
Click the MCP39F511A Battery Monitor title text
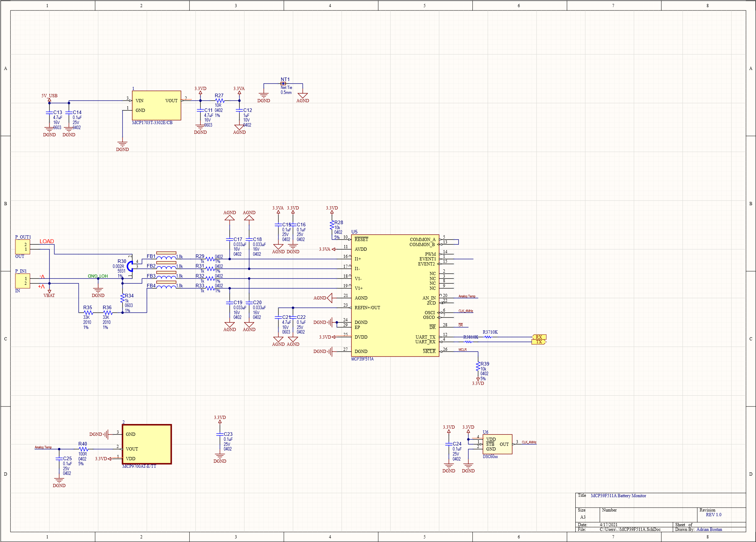(x=618, y=496)
